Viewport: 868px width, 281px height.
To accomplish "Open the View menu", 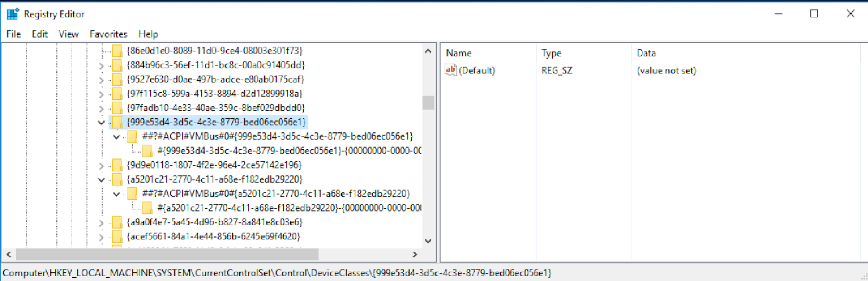I will coord(68,34).
